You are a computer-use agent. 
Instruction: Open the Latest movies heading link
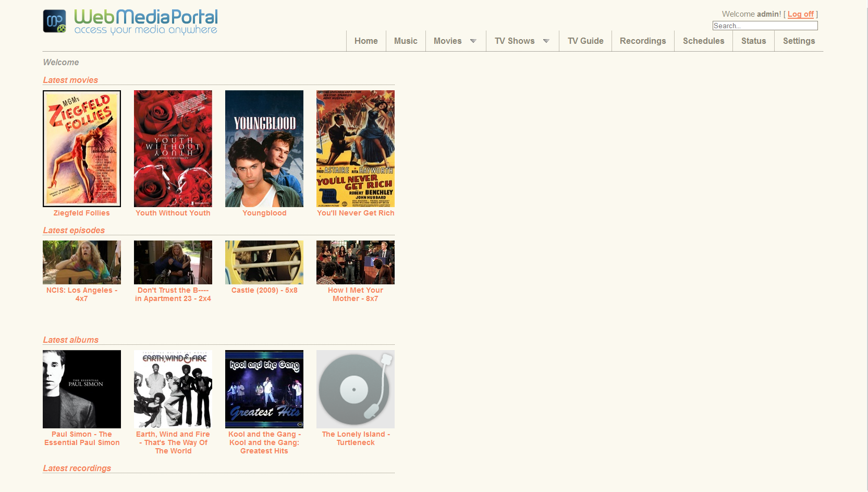point(70,80)
